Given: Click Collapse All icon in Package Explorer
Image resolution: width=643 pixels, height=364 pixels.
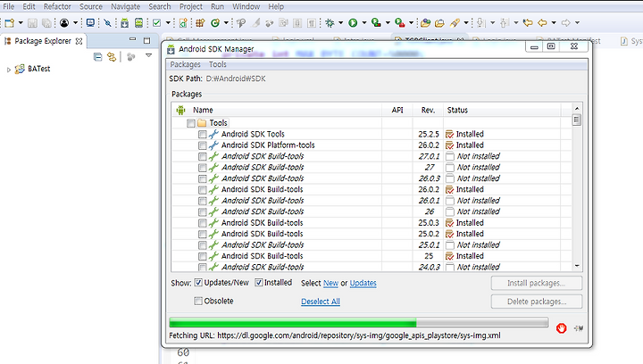Looking at the screenshot, I should [x=97, y=57].
